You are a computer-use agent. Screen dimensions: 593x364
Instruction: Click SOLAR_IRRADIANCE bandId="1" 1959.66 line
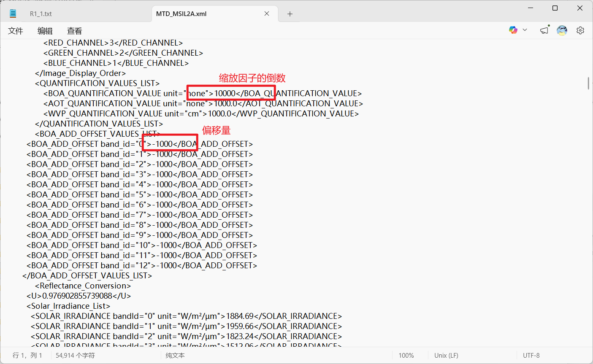point(187,326)
